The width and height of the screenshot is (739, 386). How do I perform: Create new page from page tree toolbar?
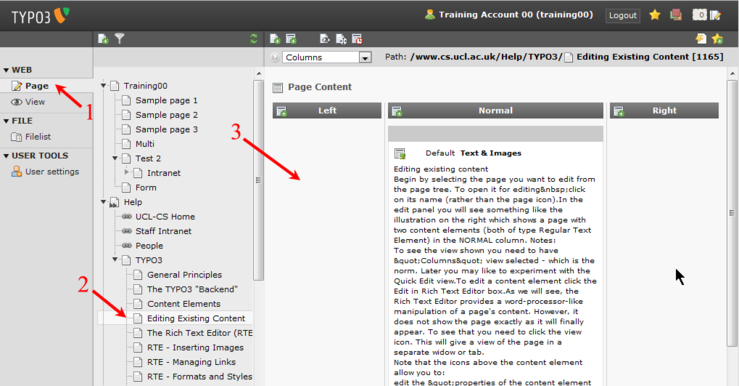tap(103, 39)
